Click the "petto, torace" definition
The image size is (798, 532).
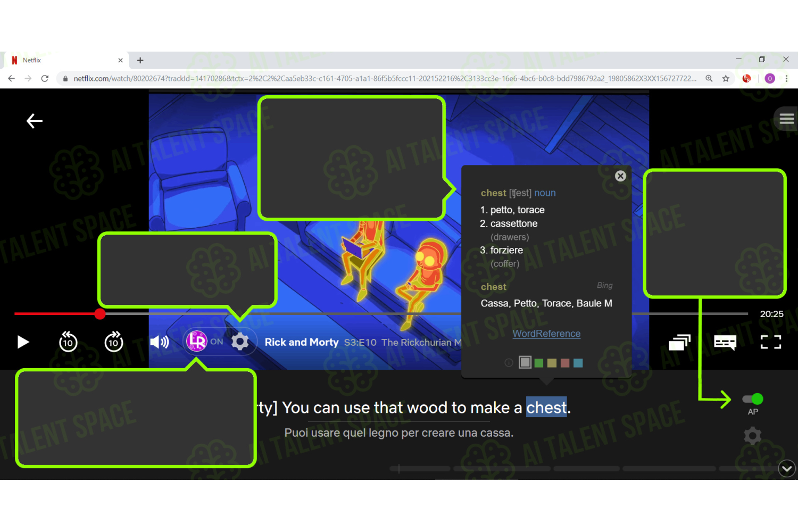517,210
